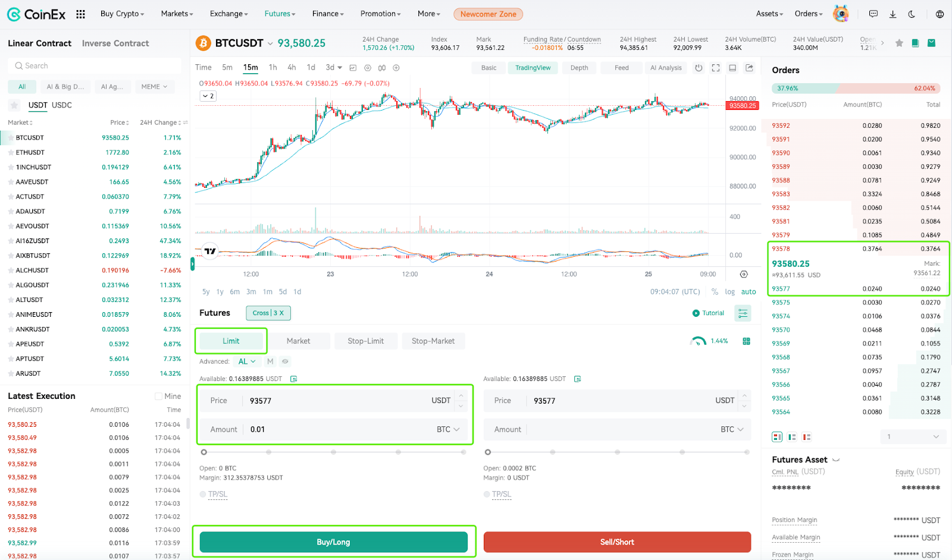Toggle Futures Asset balance visibility

pos(836,460)
